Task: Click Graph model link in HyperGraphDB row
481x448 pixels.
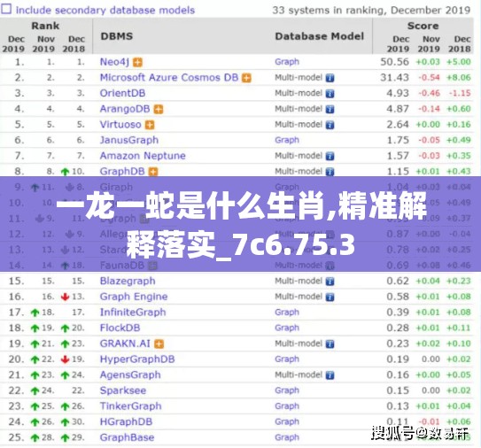Action: pos(287,359)
